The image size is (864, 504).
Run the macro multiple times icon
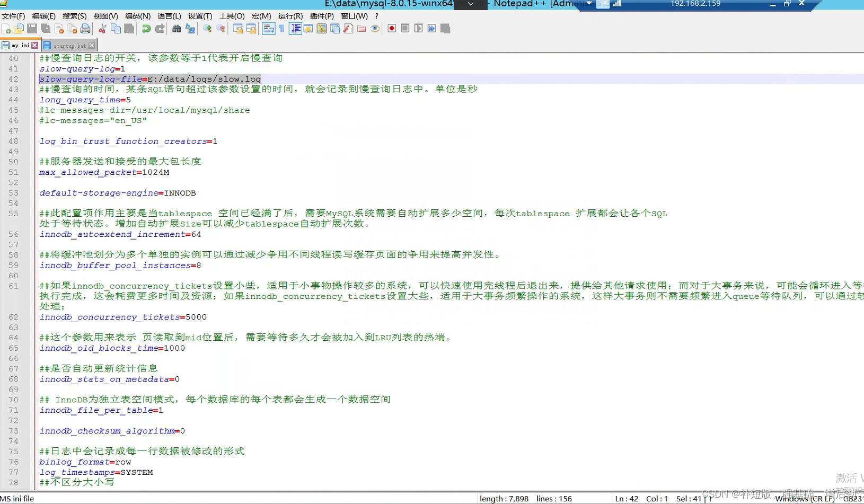(432, 29)
